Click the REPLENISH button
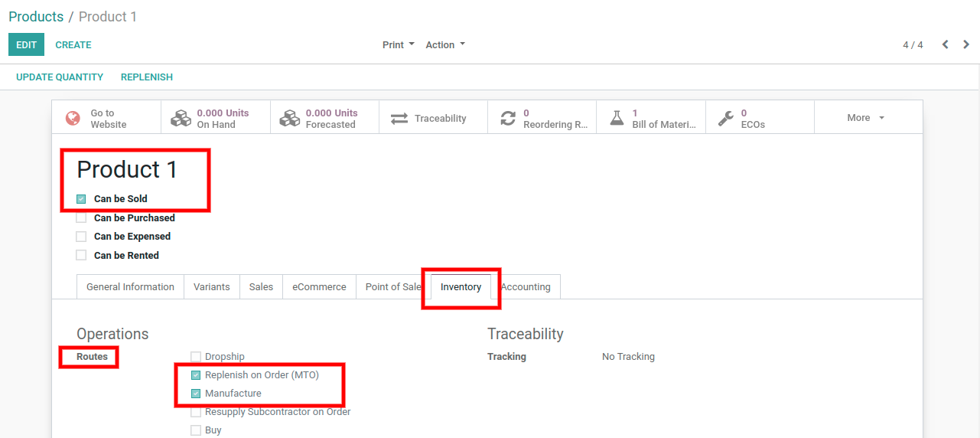Screen dimensions: 980x438 (x=147, y=77)
